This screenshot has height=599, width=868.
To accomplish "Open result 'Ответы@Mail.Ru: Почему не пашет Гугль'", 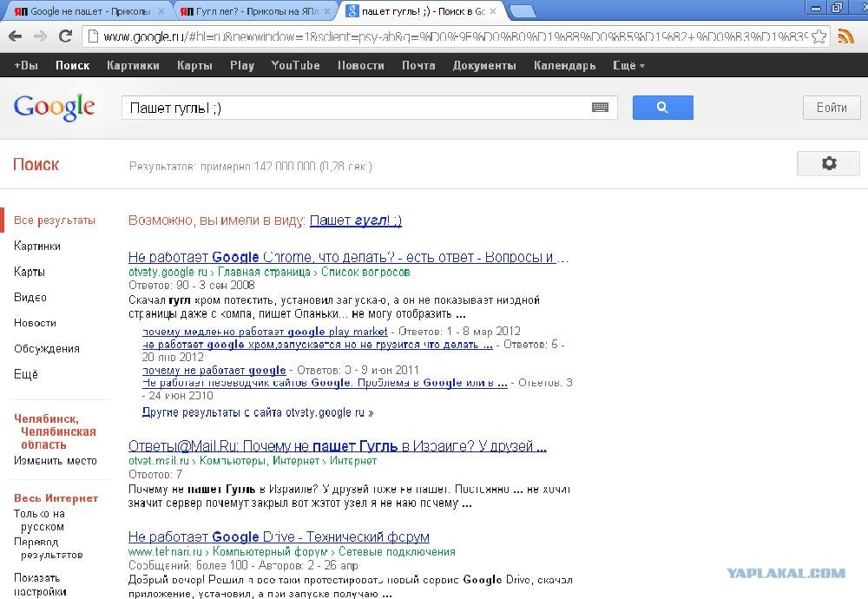I will (337, 445).
